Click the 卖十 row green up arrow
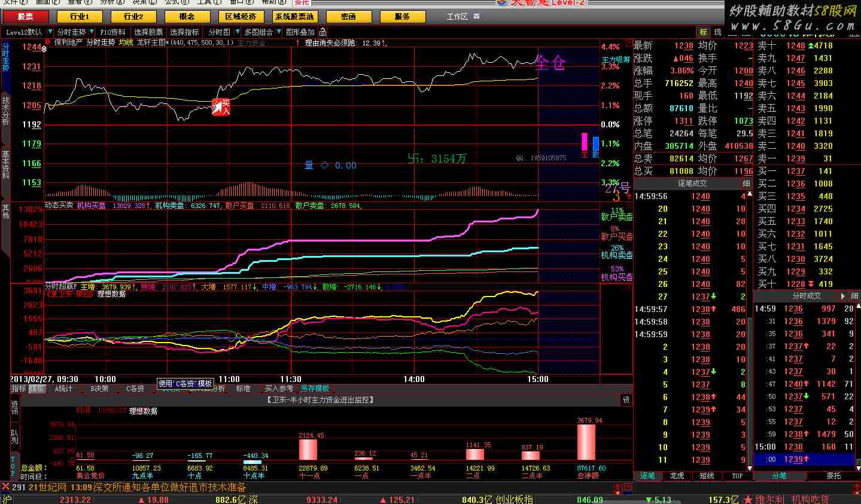This screenshot has height=504, width=861. point(811,45)
